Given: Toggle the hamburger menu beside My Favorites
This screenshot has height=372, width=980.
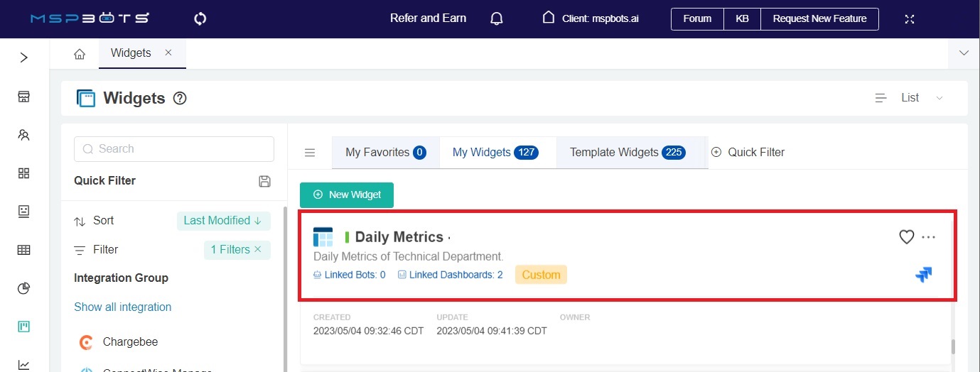Looking at the screenshot, I should point(310,153).
